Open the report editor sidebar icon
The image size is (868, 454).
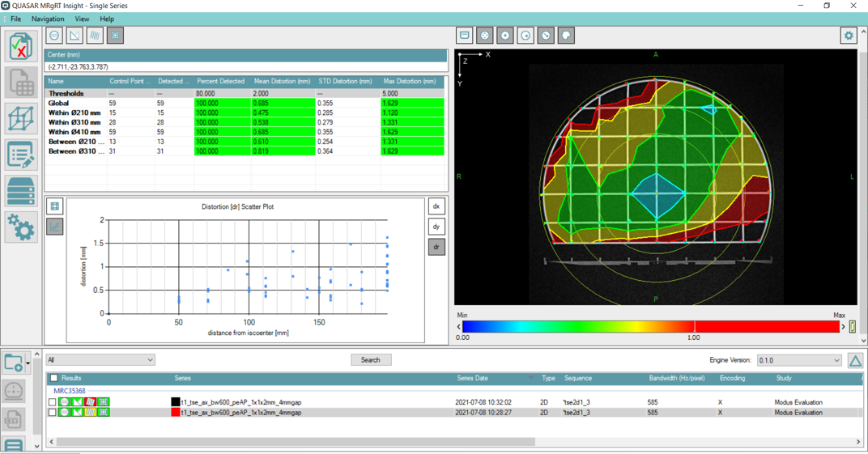[20, 155]
